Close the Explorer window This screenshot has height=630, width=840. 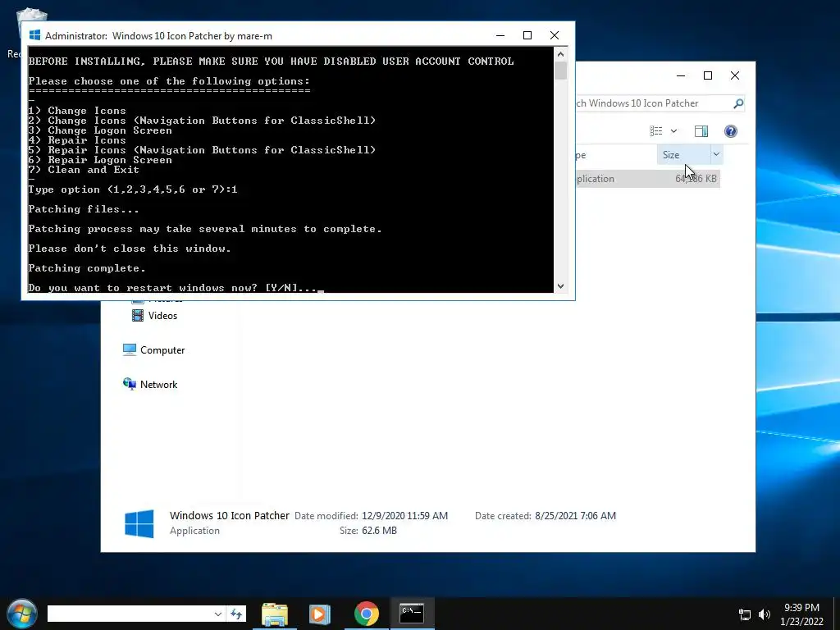tap(735, 75)
